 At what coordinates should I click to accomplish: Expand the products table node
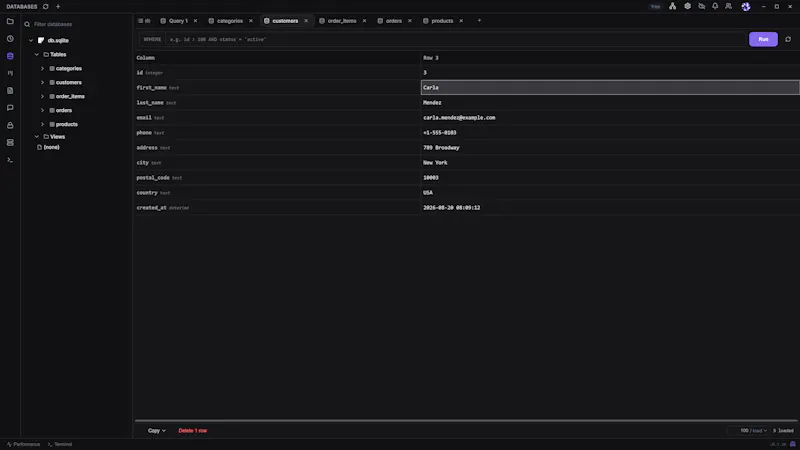point(42,124)
